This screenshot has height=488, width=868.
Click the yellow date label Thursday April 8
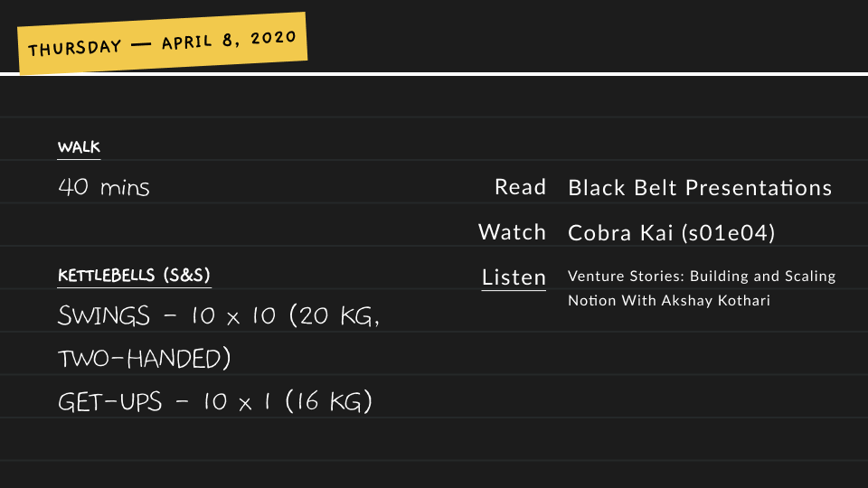(x=162, y=42)
